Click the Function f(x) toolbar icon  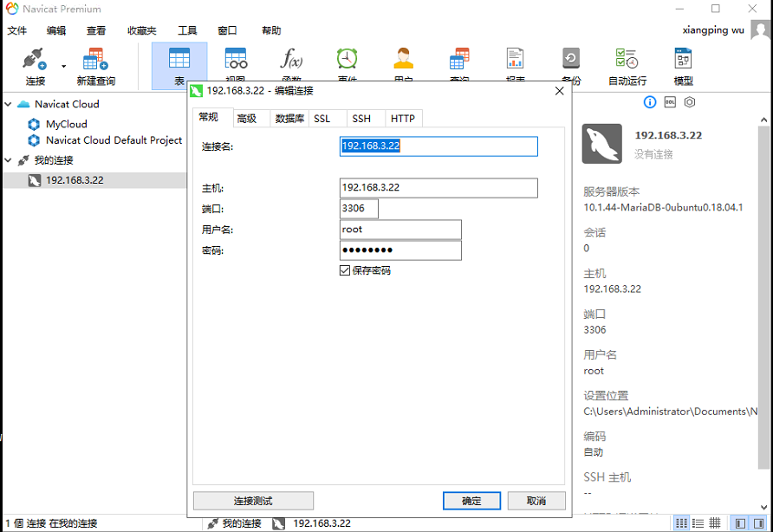(x=291, y=58)
